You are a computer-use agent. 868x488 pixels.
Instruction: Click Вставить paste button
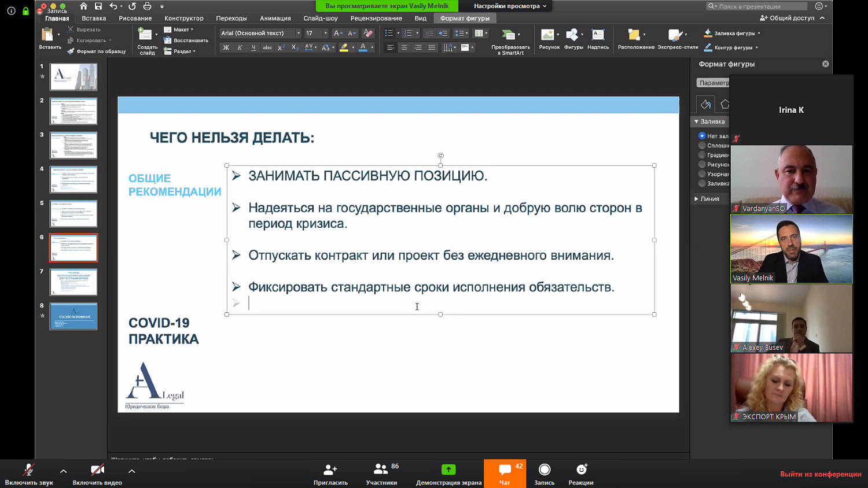click(x=50, y=39)
